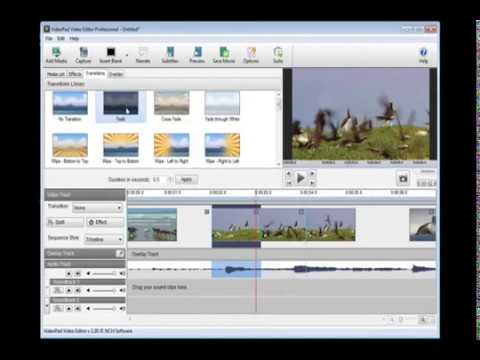Click the timeline ruler above the video track
The width and height of the screenshot is (480, 360).
click(282, 193)
